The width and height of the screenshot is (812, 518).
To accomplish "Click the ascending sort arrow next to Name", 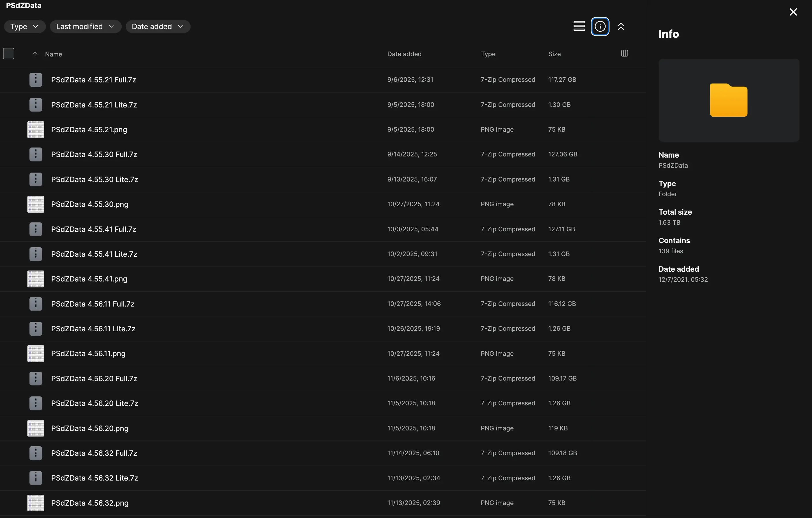I will (35, 54).
